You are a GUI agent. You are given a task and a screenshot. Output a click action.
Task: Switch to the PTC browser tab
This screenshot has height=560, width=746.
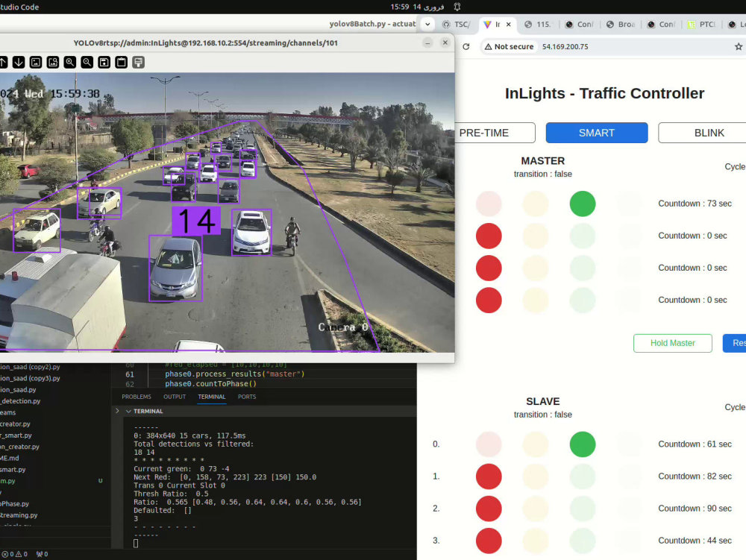tap(701, 24)
